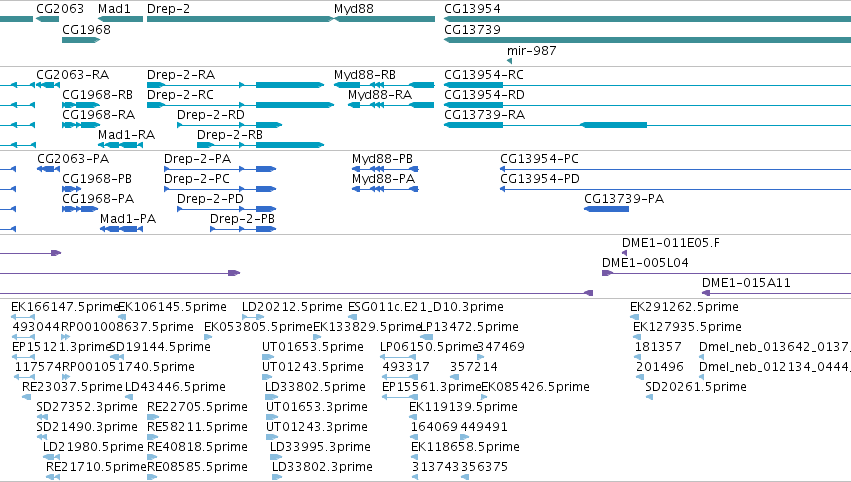The width and height of the screenshot is (851, 482).
Task: Select clone DME1-011E05.F
Action: pos(670,243)
